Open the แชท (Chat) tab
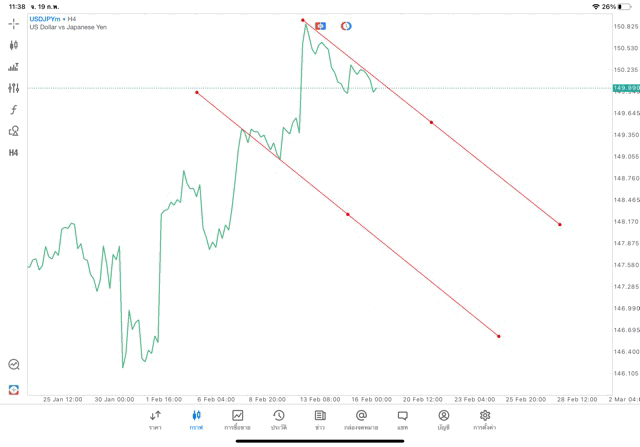Image resolution: width=640 pixels, height=447 pixels. coord(402,419)
